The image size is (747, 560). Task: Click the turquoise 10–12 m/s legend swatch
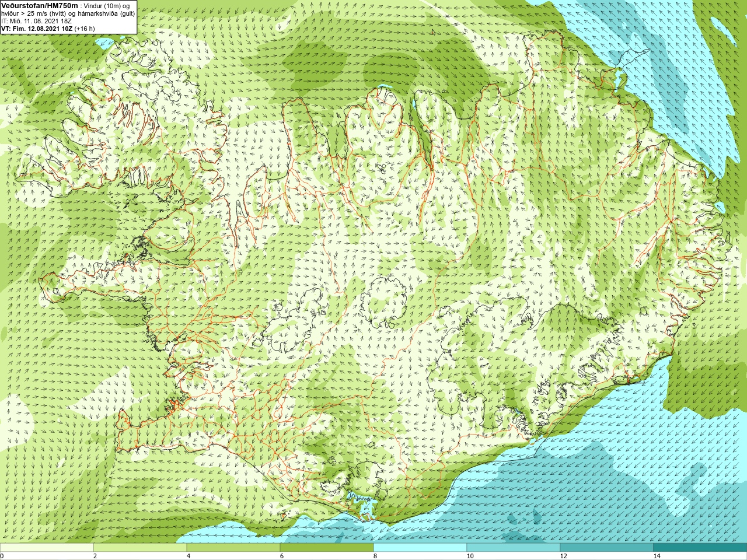pos(514,548)
